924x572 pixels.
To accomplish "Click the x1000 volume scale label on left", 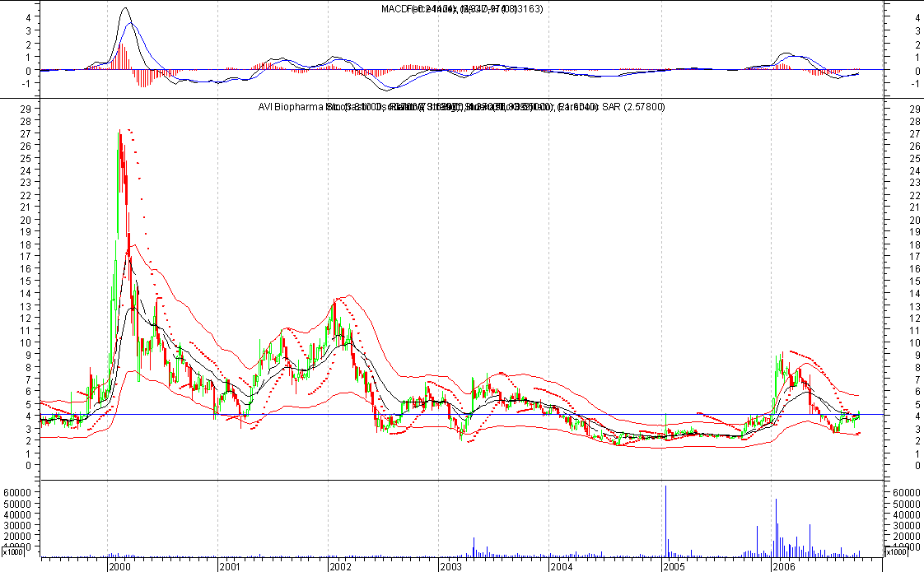I will tap(12, 556).
